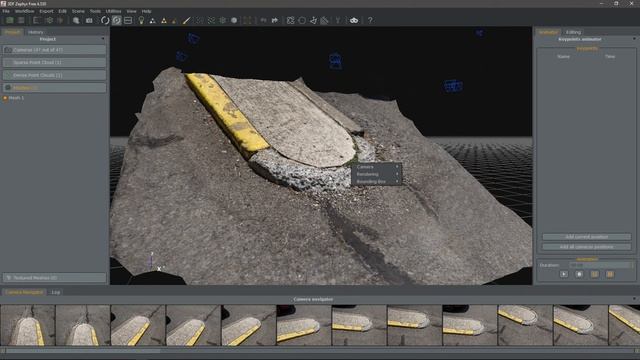Switch to the History tab

tap(36, 32)
